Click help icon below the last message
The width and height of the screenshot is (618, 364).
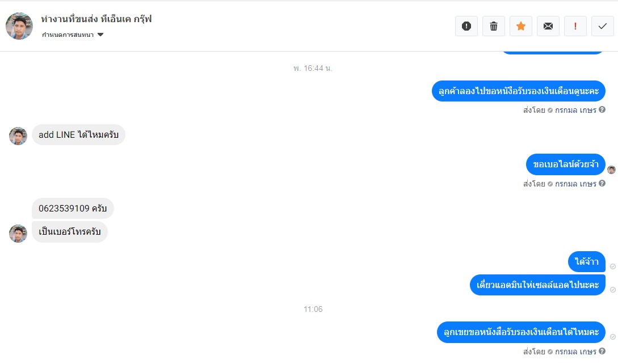[602, 351]
